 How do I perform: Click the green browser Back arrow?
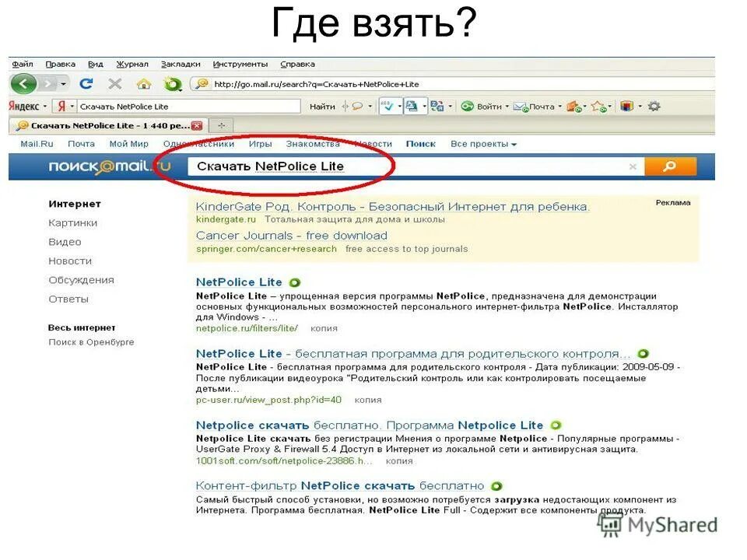[x=23, y=84]
